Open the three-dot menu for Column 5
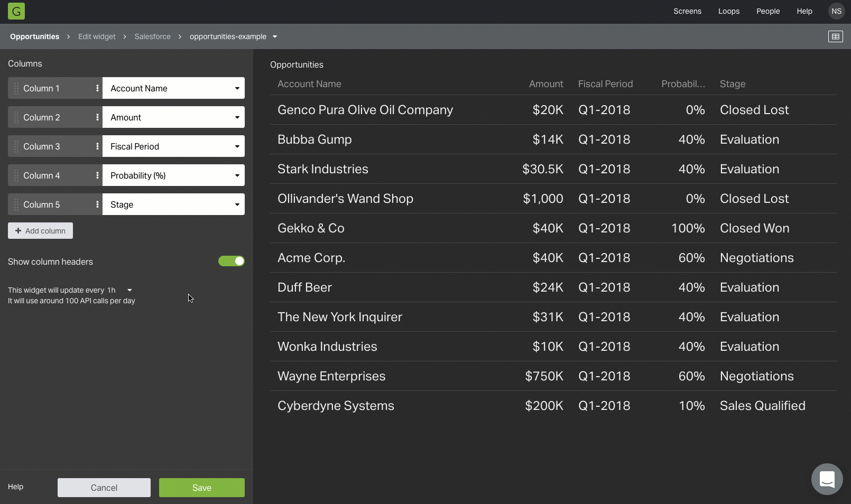851x504 pixels. [97, 204]
